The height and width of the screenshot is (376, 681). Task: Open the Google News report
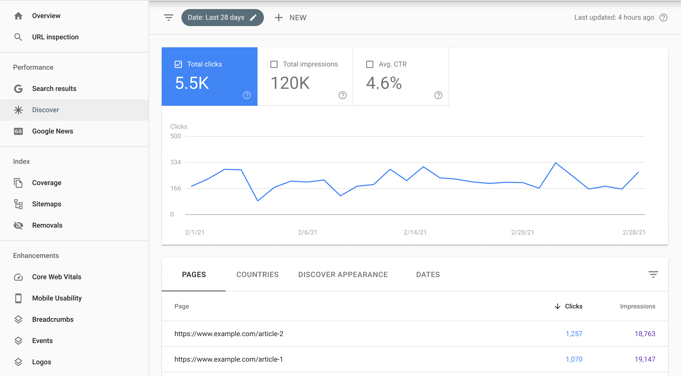click(x=74, y=131)
